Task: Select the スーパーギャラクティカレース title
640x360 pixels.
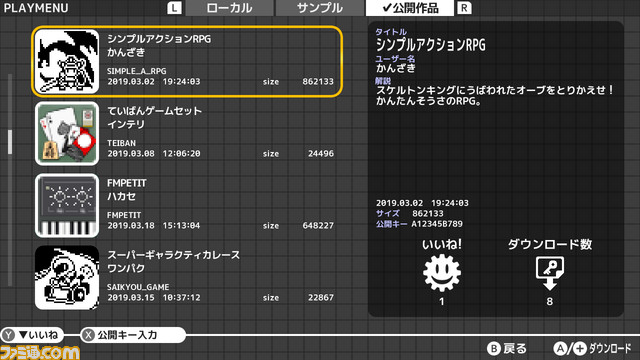Action: (x=173, y=255)
